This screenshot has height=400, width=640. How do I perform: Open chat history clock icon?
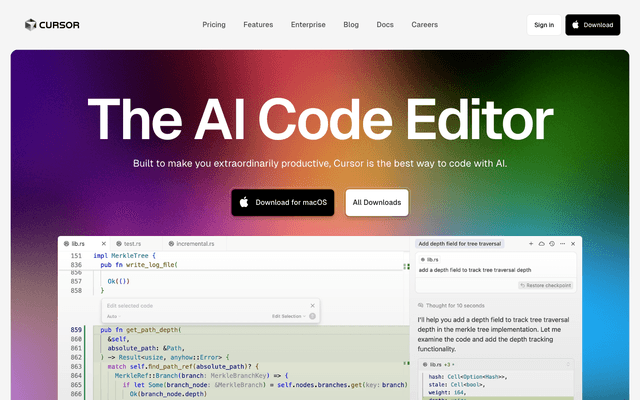click(552, 244)
